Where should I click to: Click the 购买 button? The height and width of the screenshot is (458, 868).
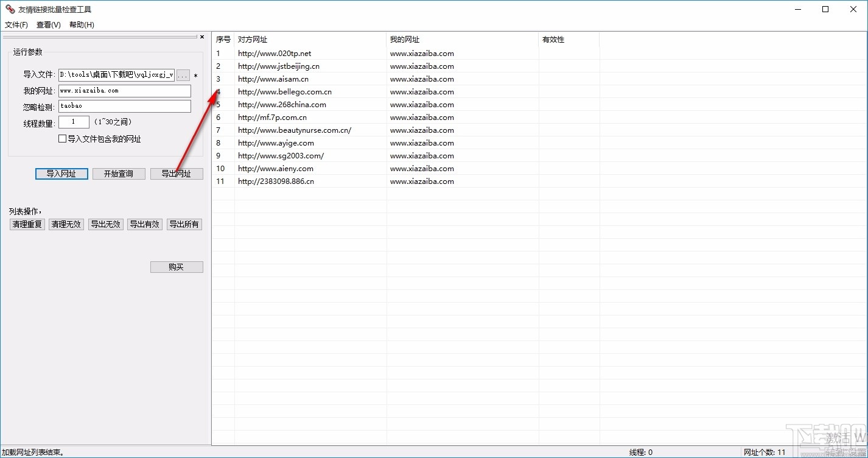click(177, 267)
